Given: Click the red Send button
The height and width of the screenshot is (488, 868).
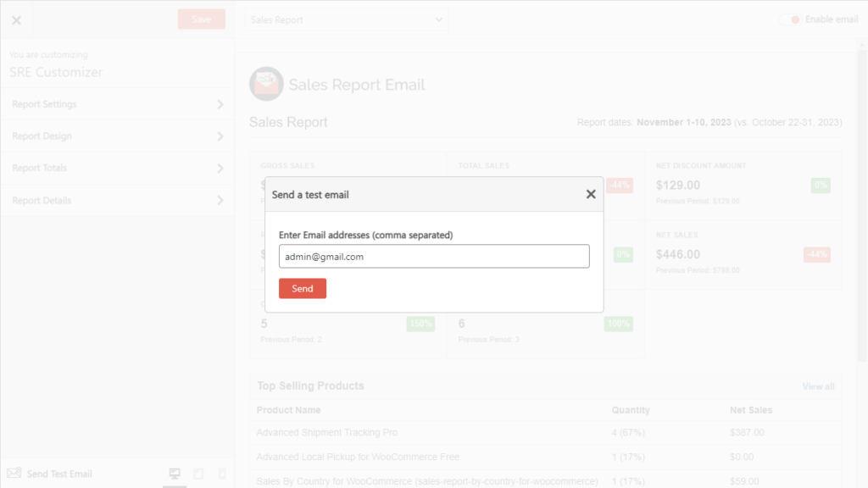Looking at the screenshot, I should [x=302, y=289].
